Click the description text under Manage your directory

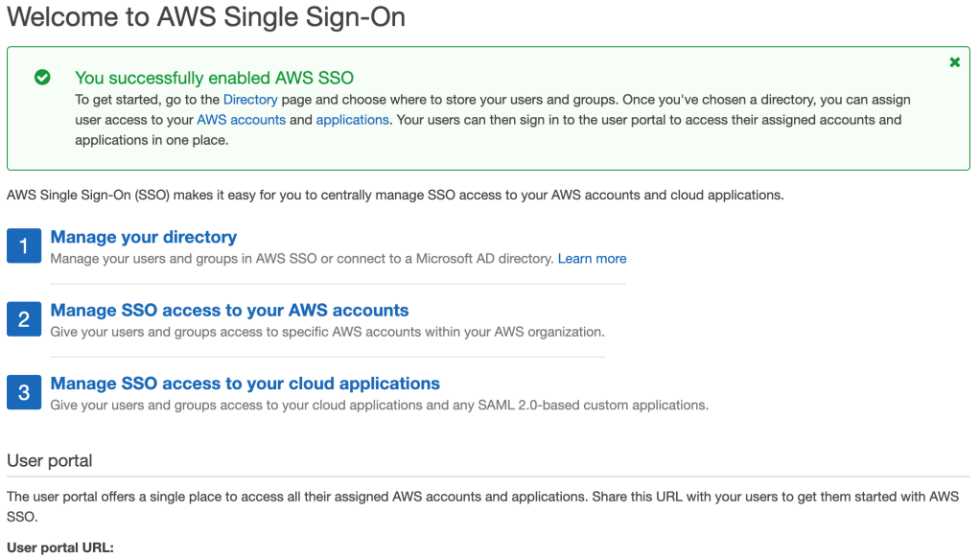point(302,259)
